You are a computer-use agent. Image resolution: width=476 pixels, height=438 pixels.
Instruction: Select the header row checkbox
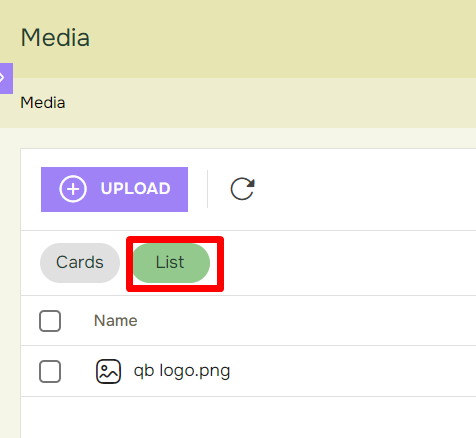point(50,321)
